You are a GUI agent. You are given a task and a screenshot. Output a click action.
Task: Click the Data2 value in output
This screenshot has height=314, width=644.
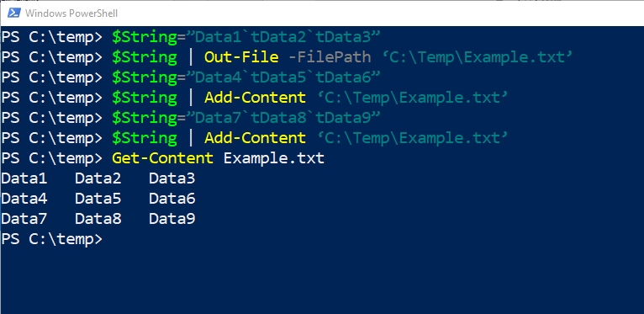click(98, 178)
